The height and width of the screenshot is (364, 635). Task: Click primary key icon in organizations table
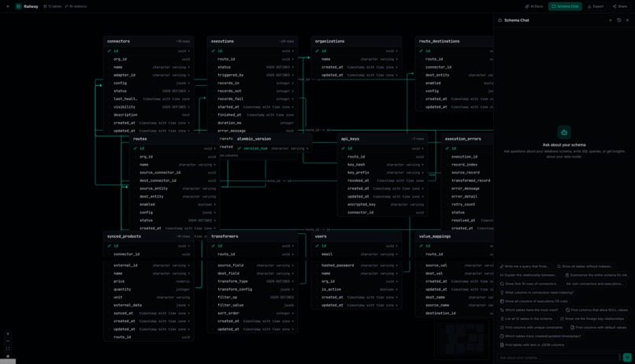[x=317, y=51]
